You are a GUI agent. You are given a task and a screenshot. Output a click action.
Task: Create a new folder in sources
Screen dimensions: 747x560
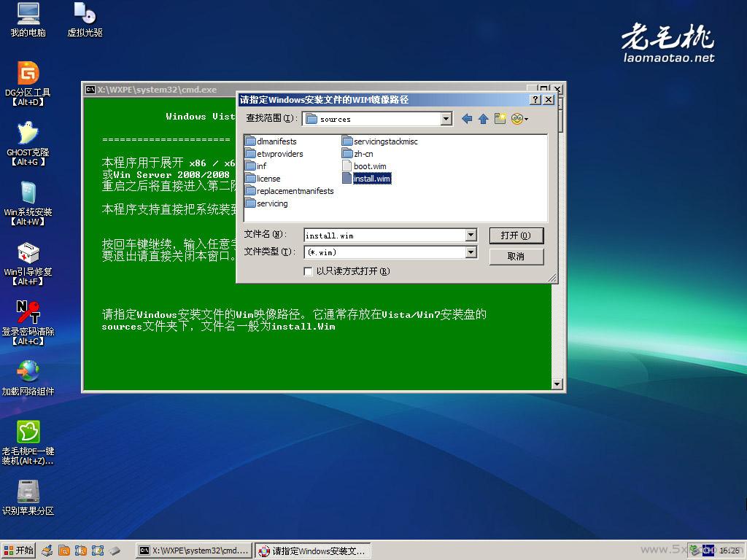coord(500,119)
